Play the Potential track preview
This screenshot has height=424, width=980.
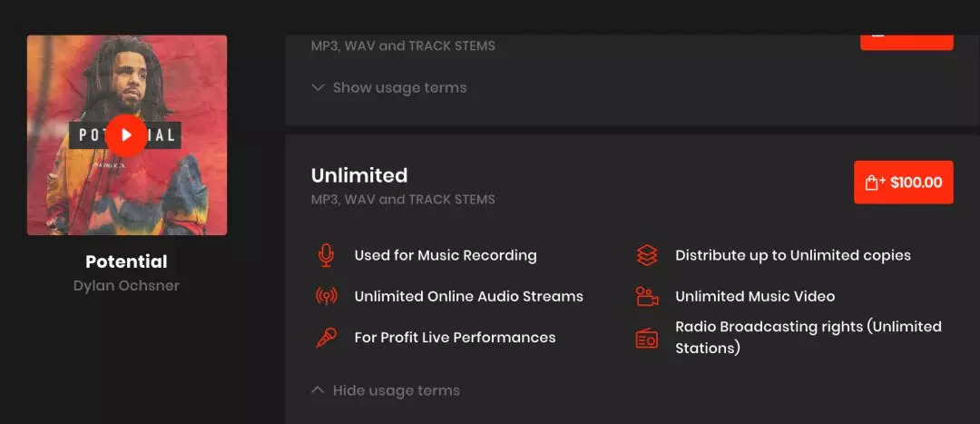coord(126,135)
